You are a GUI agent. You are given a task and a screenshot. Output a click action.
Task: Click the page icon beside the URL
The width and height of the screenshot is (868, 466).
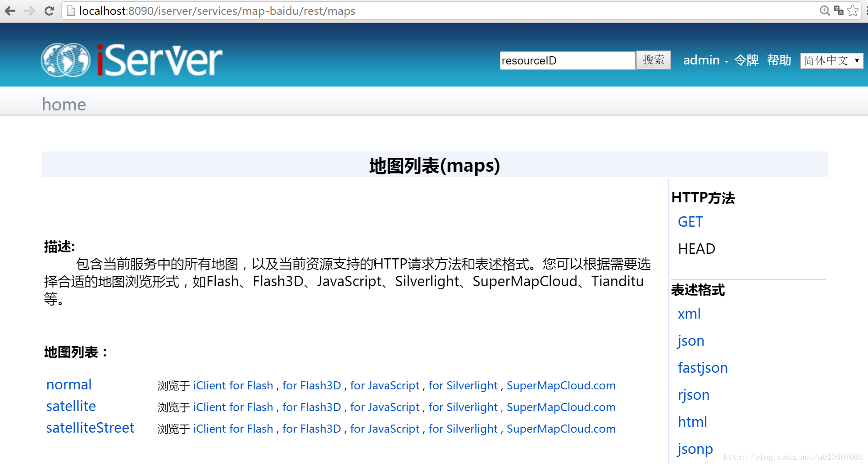tap(71, 11)
